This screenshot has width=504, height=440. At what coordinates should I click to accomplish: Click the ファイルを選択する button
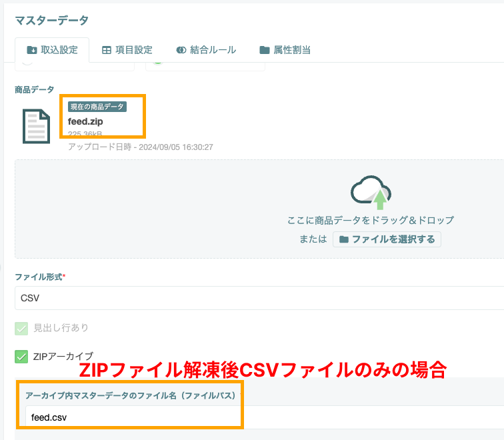(x=387, y=239)
